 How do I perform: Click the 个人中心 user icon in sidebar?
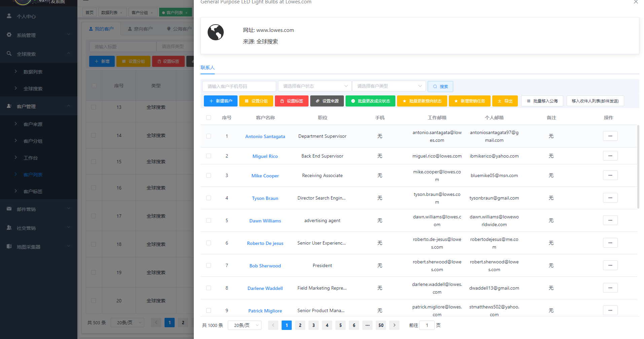(x=9, y=16)
